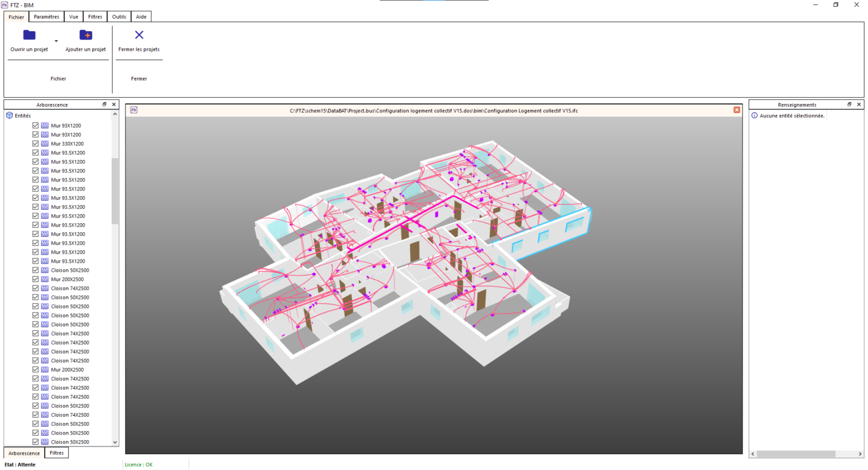868x470 pixels.
Task: Close the IFC viewer with its red close button
Action: click(x=736, y=110)
